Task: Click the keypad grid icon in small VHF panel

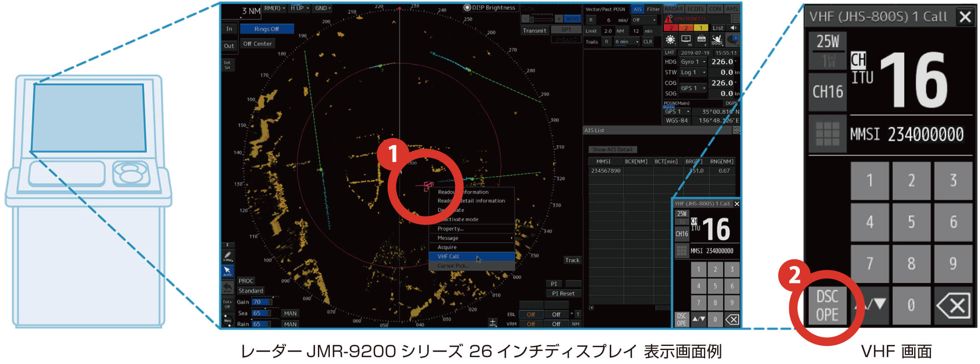Action: coord(681,250)
